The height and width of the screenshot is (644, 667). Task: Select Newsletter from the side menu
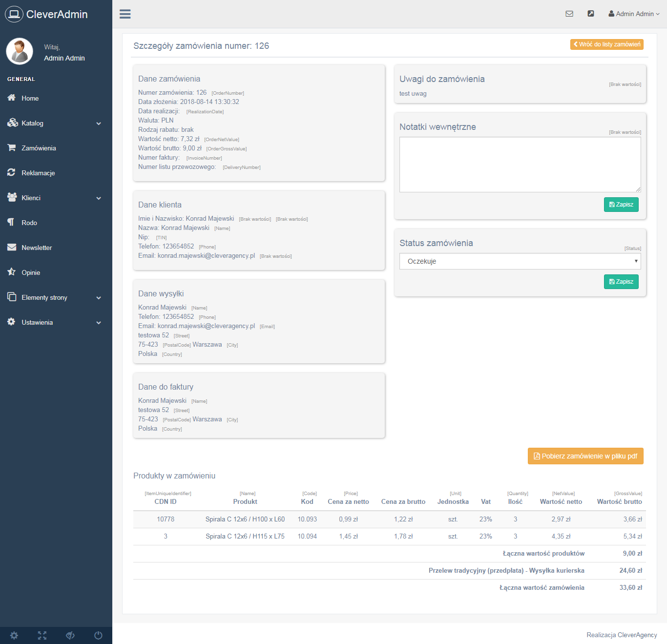[37, 248]
